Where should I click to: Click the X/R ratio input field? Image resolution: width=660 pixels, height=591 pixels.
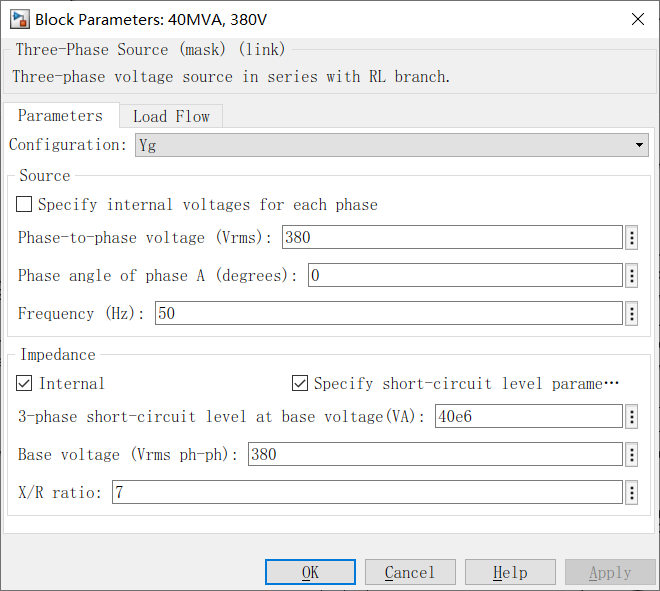[x=366, y=492]
